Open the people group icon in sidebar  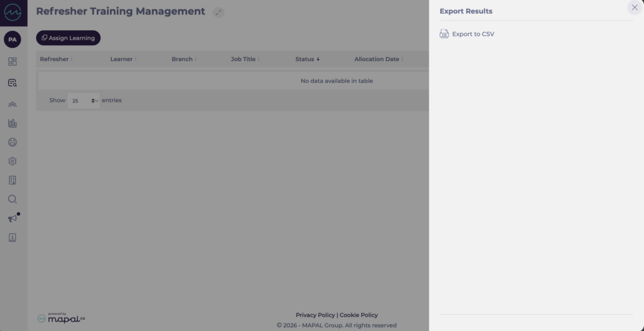pyautogui.click(x=13, y=104)
